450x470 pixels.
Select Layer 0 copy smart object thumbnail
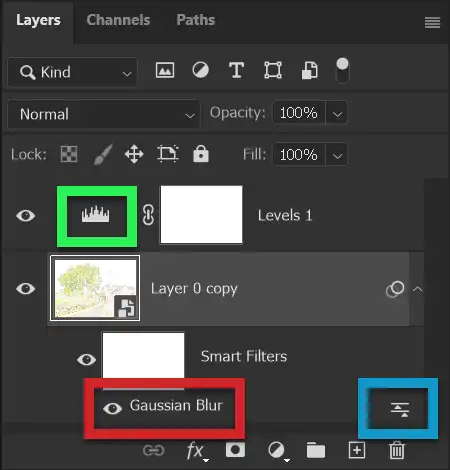[95, 288]
